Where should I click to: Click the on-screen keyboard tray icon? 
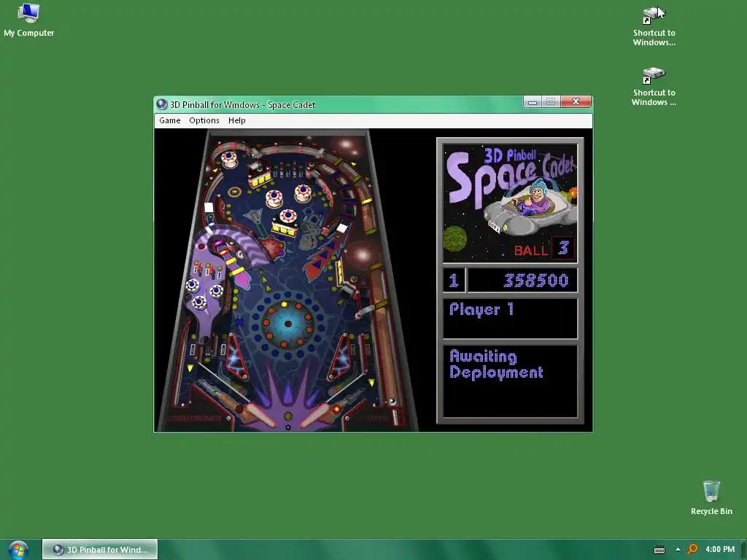[659, 550]
